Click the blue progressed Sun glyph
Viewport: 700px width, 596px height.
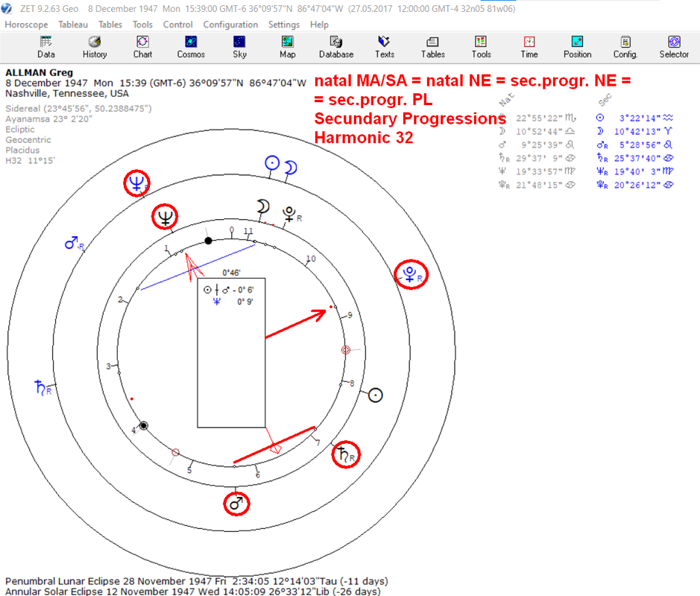click(272, 163)
